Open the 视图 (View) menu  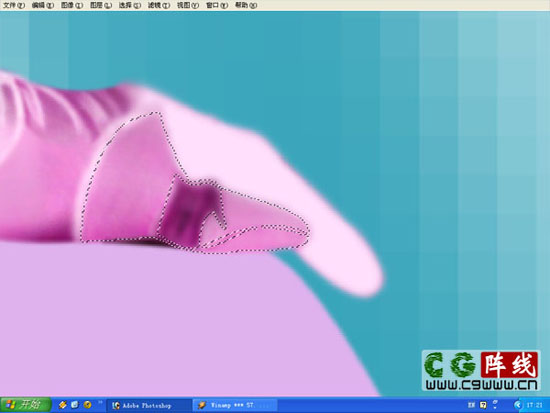(x=188, y=5)
